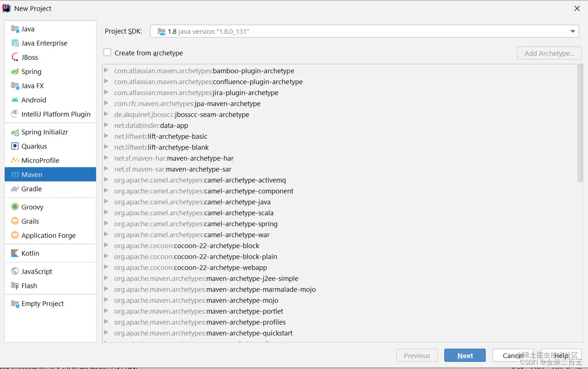Select maven-archetype-profiles row
Screen dimensions: 588x369
(x=340, y=322)
